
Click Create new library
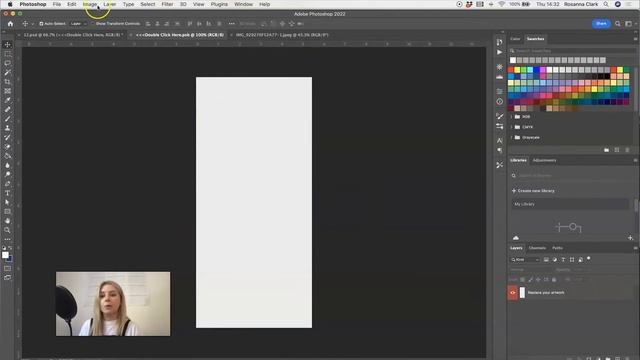(x=533, y=191)
